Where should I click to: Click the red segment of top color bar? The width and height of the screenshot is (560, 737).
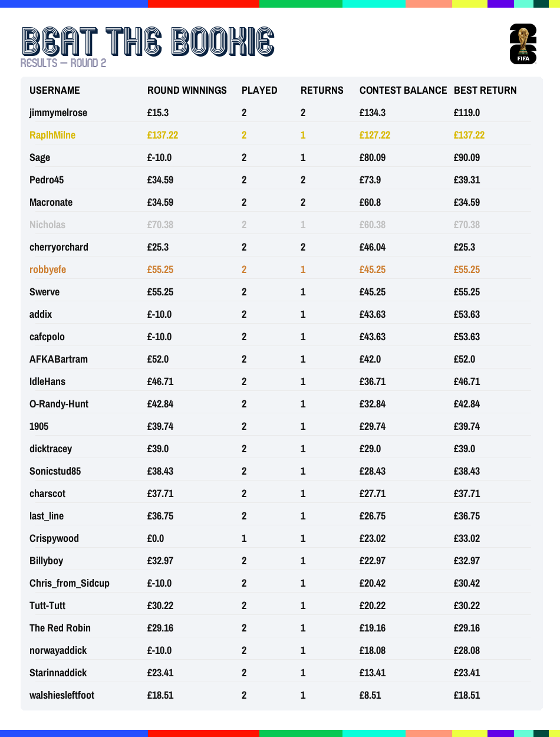[x=203, y=4]
